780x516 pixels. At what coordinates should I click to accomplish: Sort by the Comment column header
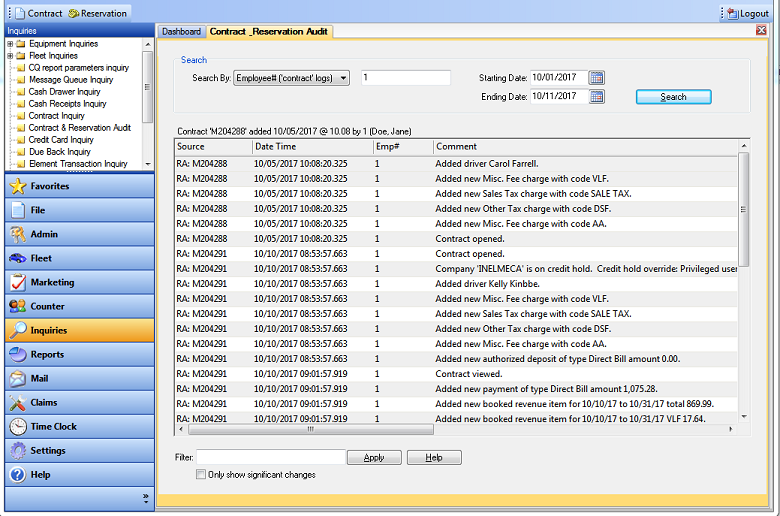click(585, 147)
